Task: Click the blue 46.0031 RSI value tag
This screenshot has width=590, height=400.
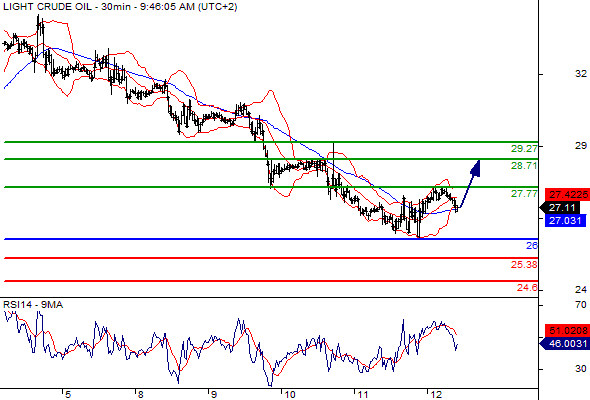Action: tap(564, 343)
